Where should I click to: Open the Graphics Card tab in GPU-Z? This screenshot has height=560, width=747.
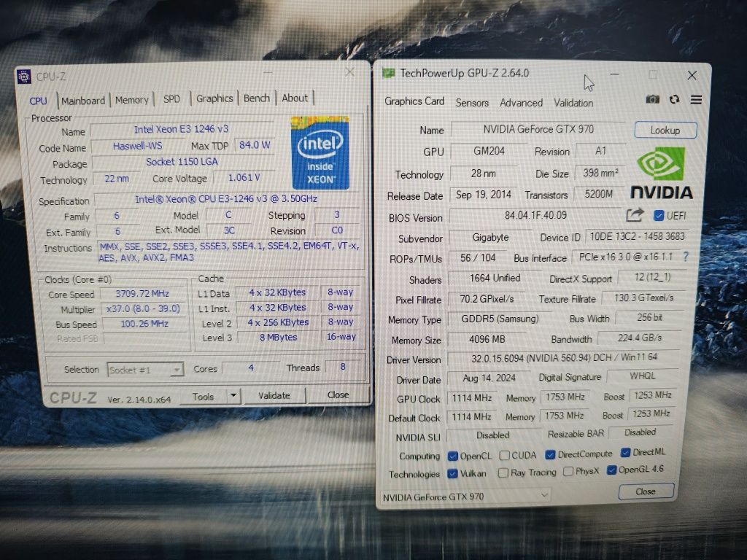[414, 101]
